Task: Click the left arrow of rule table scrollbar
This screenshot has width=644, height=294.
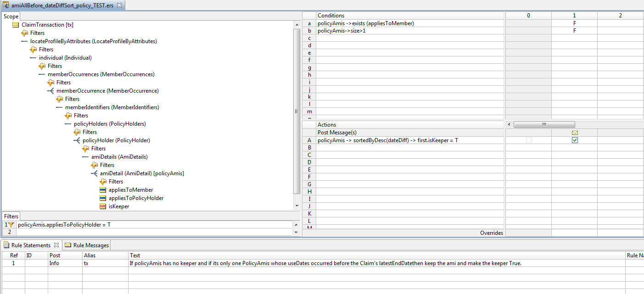Action: pyautogui.click(x=509, y=125)
